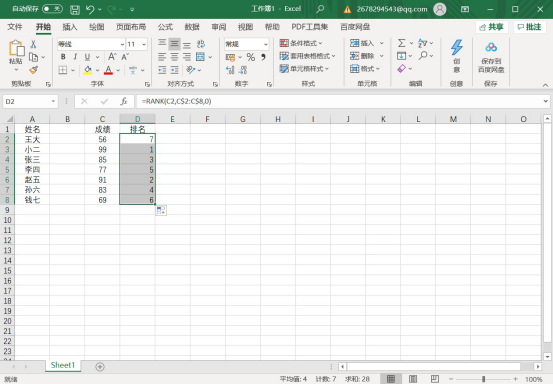
Task: Open the font size dropdown
Action: pos(144,44)
